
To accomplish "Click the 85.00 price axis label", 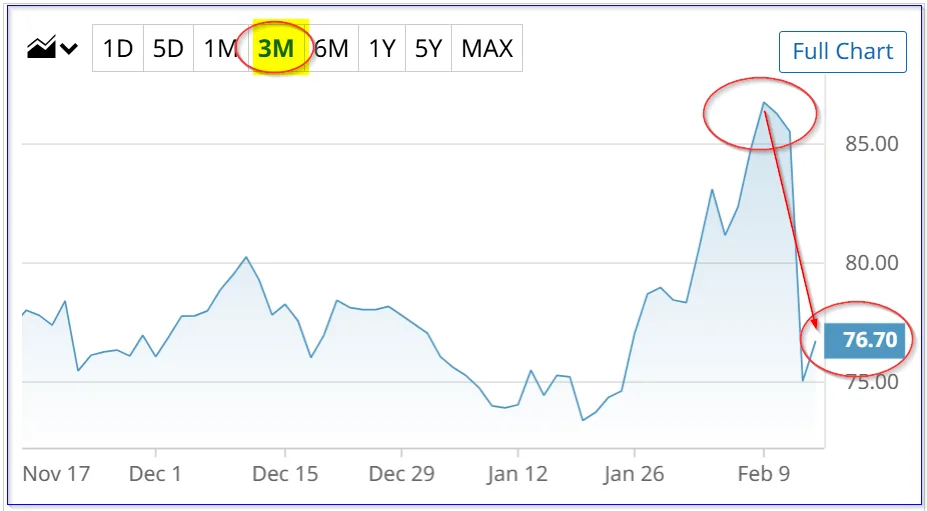I will [870, 144].
